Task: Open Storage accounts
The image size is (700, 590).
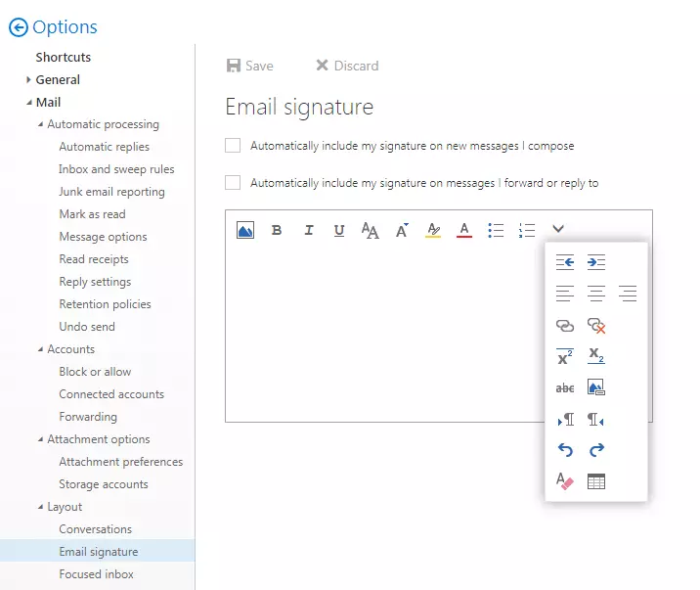Action: [103, 484]
